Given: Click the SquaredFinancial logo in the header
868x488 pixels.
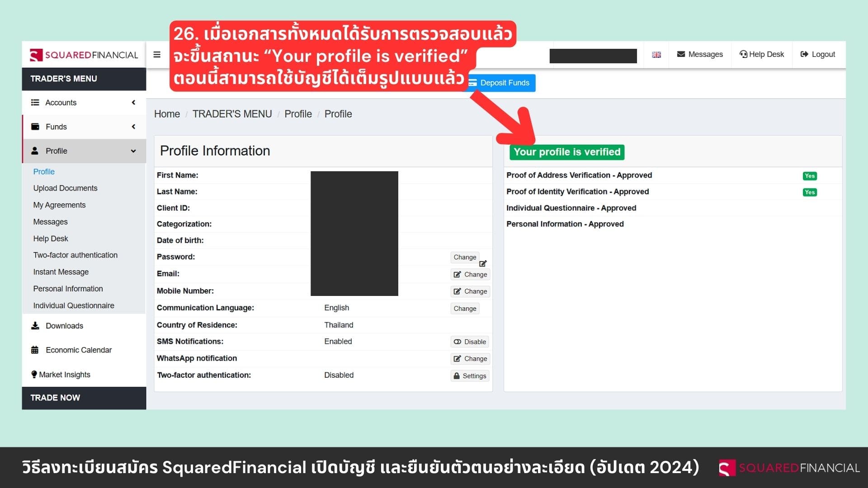Looking at the screenshot, I should click(x=84, y=55).
